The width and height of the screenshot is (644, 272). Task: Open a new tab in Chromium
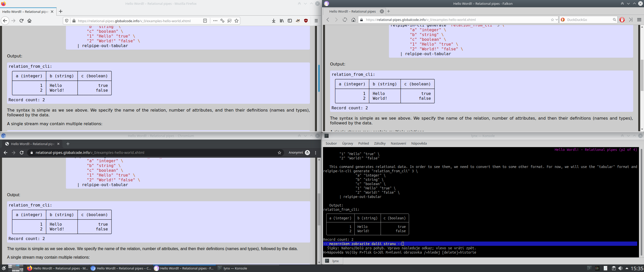[68, 144]
